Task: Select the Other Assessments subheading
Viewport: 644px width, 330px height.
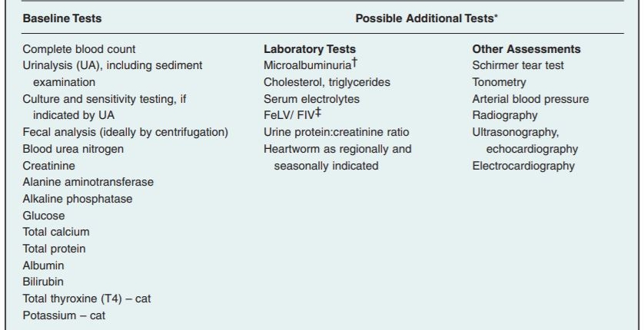Action: 526,49
